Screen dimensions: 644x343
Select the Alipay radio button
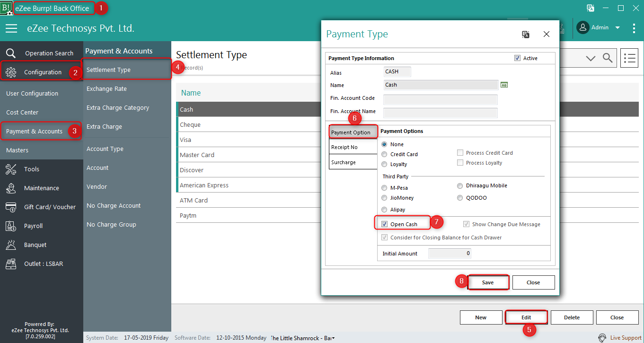pyautogui.click(x=384, y=210)
